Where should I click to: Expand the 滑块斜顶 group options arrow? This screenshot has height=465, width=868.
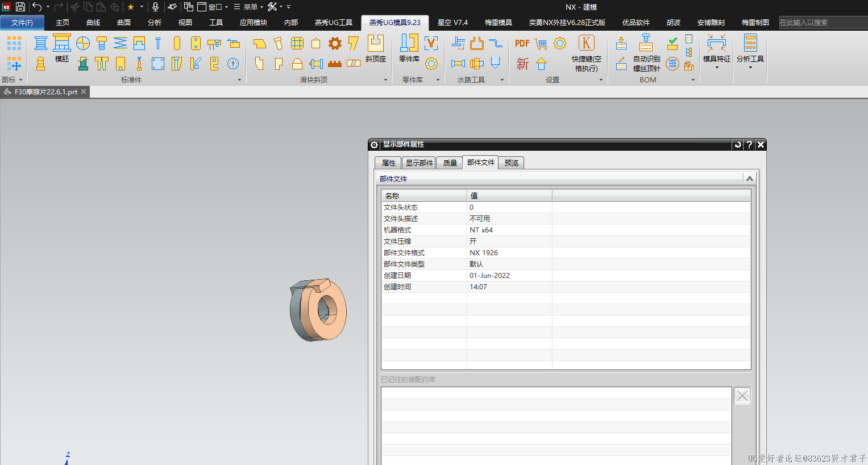(x=385, y=80)
